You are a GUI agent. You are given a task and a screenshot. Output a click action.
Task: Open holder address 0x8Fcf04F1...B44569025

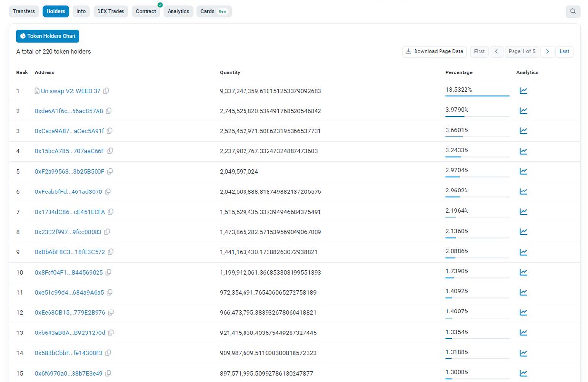pyautogui.click(x=69, y=272)
